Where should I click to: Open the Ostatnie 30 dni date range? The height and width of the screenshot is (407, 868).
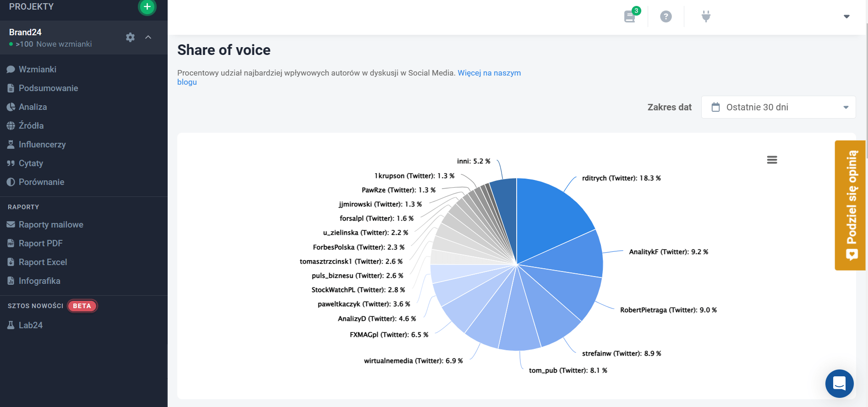coord(778,107)
